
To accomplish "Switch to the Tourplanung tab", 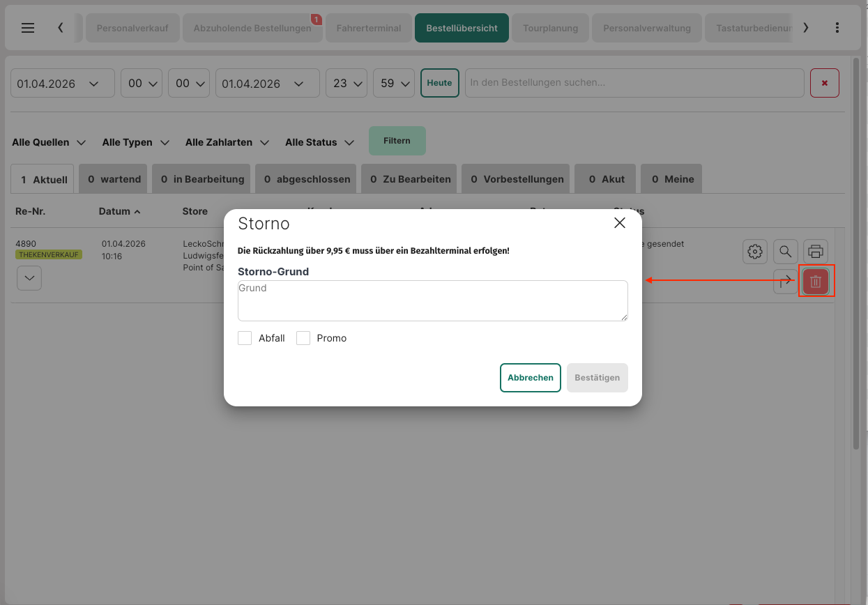I will [x=550, y=29].
